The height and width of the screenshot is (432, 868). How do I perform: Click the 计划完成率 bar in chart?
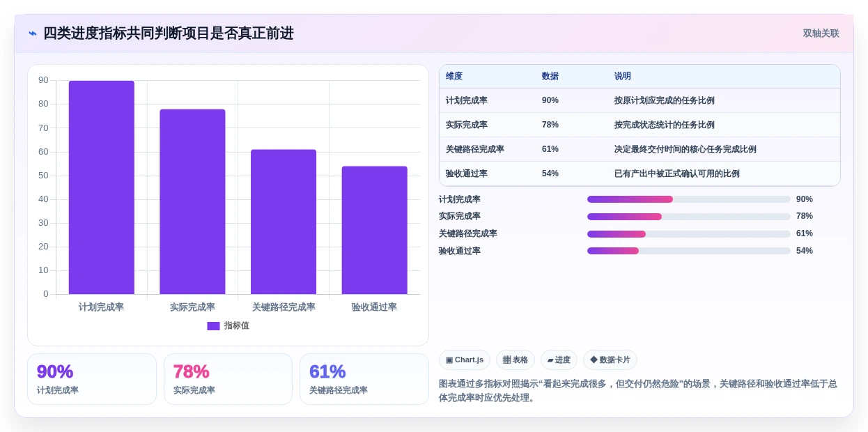pyautogui.click(x=102, y=187)
